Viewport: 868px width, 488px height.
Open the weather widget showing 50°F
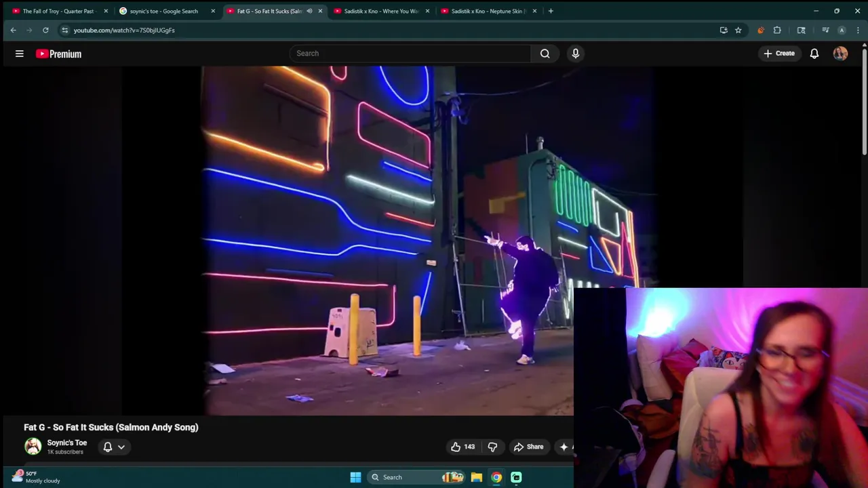[x=37, y=476]
